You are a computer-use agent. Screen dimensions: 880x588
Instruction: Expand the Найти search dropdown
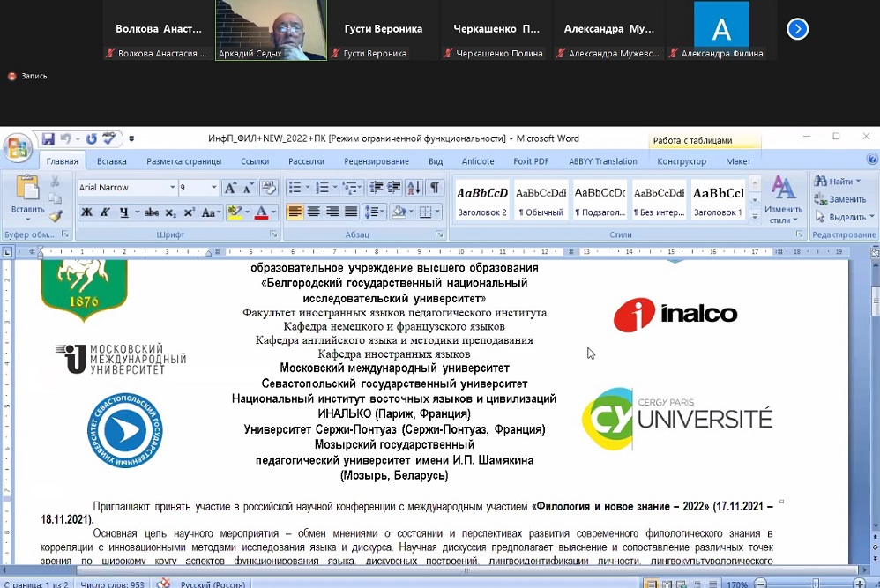pos(858,182)
